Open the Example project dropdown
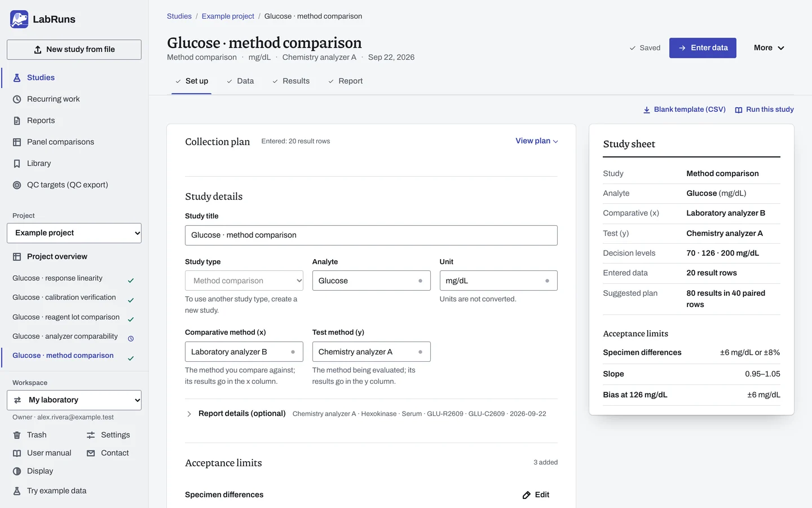The image size is (812, 508). [74, 233]
